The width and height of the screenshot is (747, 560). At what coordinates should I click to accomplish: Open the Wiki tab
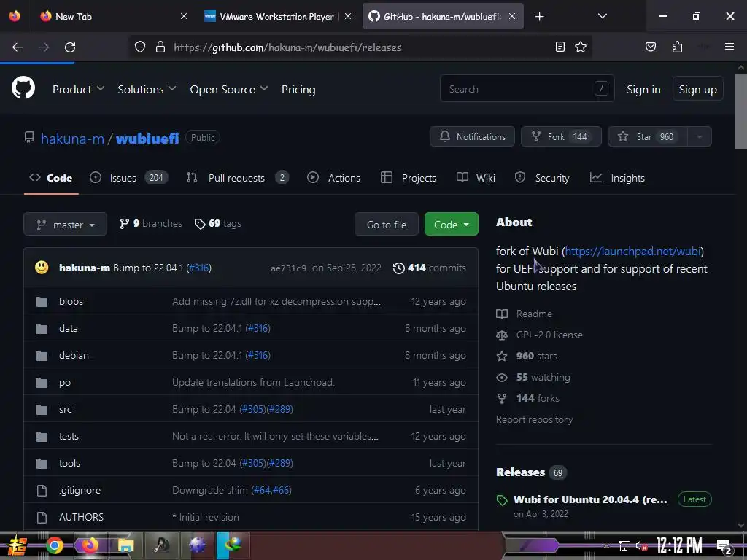coord(476,178)
